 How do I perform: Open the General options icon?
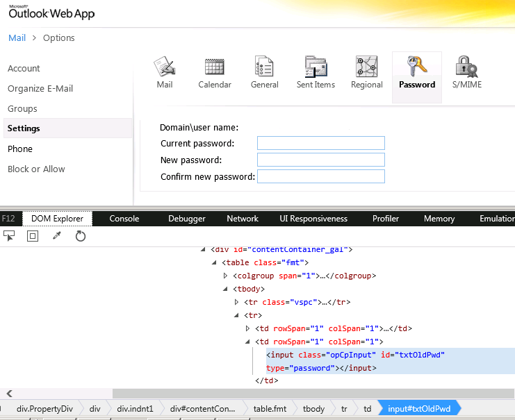point(264,73)
